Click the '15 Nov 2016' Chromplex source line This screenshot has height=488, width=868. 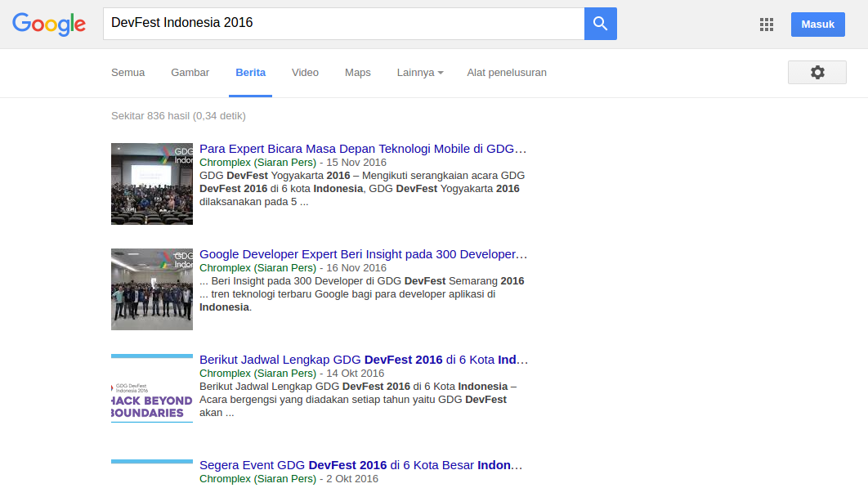[x=293, y=163]
